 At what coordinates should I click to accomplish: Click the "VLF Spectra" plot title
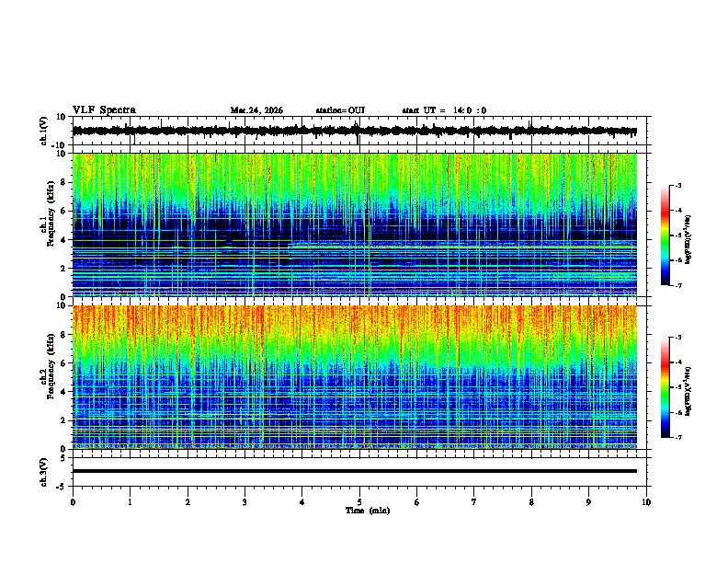tap(104, 110)
